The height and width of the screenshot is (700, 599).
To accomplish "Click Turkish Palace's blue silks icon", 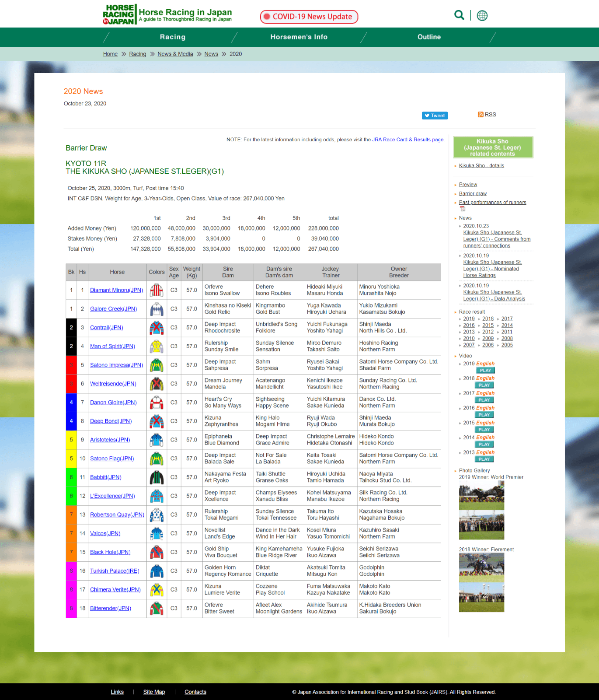I will pos(157,571).
